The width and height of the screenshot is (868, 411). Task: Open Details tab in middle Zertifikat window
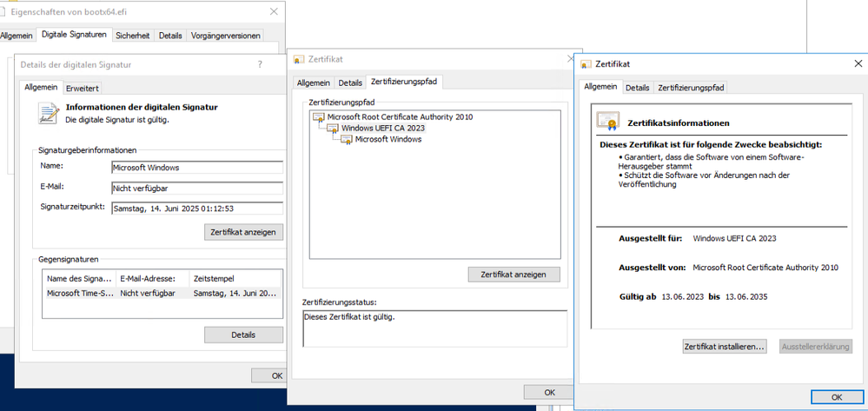click(350, 83)
